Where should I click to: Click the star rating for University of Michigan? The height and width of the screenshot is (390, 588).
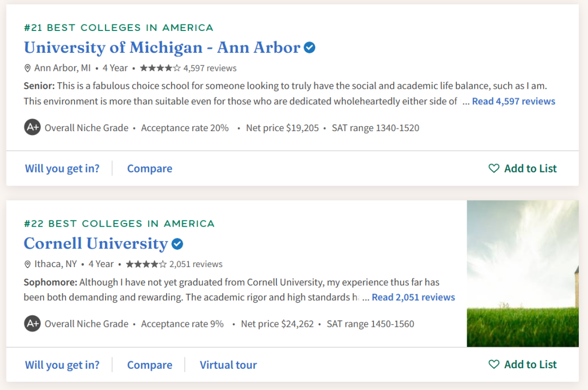pos(160,68)
